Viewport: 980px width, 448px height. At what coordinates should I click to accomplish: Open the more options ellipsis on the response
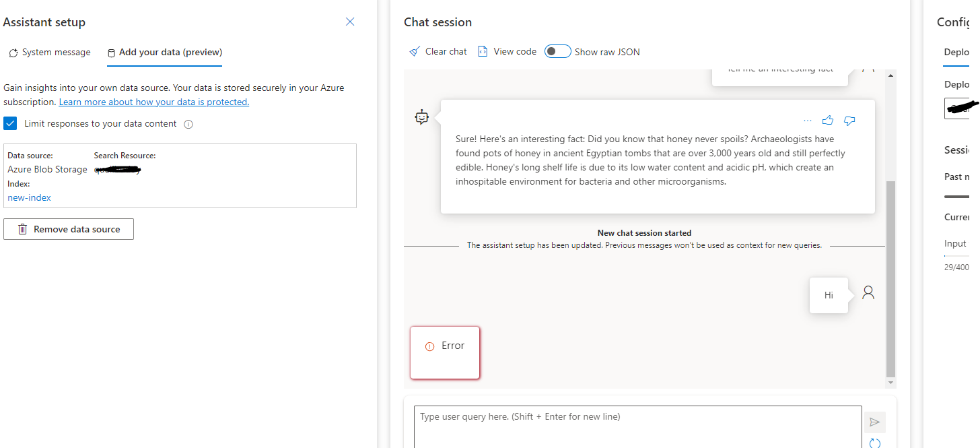click(807, 120)
